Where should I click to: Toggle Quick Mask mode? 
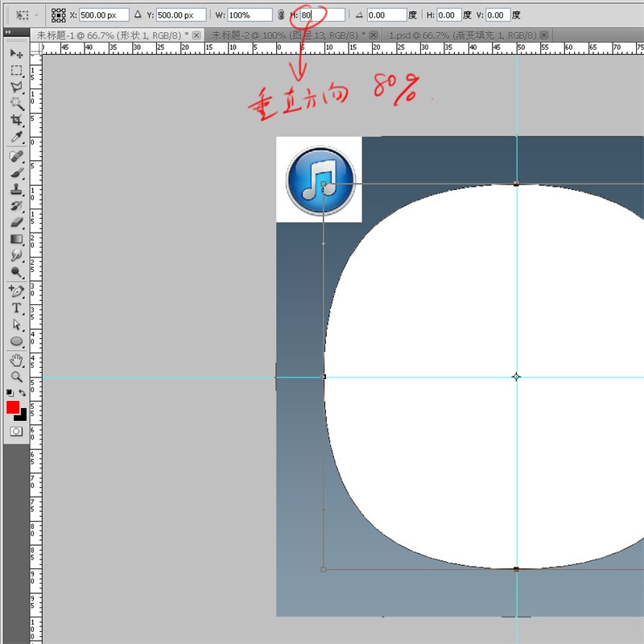coord(16,431)
